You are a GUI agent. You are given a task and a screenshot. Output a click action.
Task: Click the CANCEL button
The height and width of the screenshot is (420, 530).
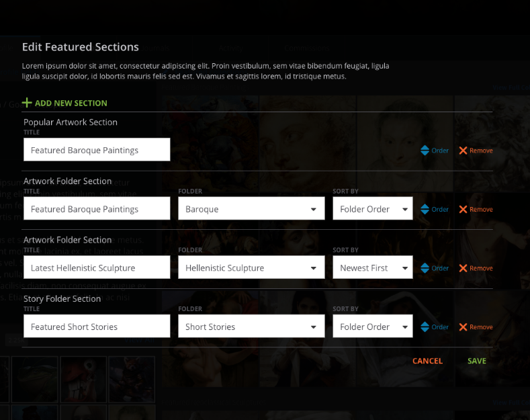pyautogui.click(x=428, y=361)
